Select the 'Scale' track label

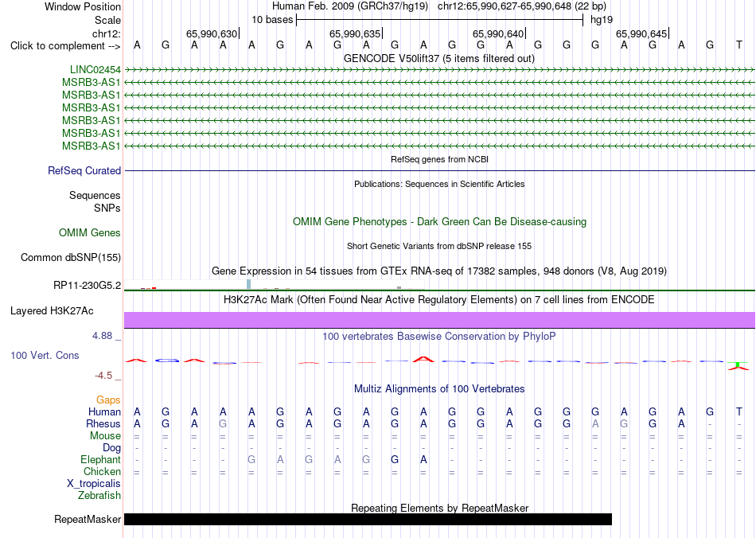(x=107, y=20)
